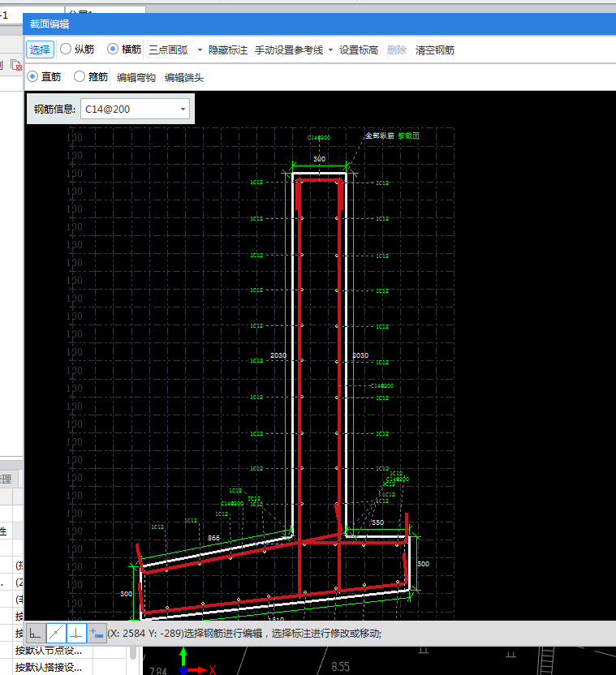
Task: Click the left-side 300 footing dimension
Action: tap(127, 594)
